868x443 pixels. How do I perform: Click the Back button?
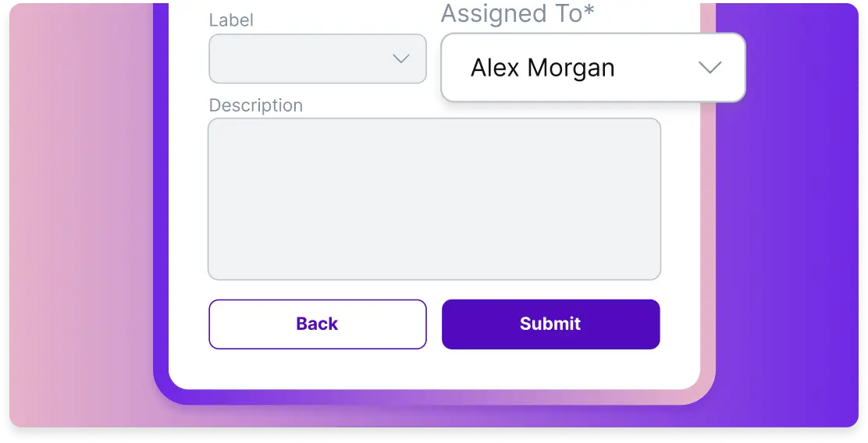click(317, 324)
